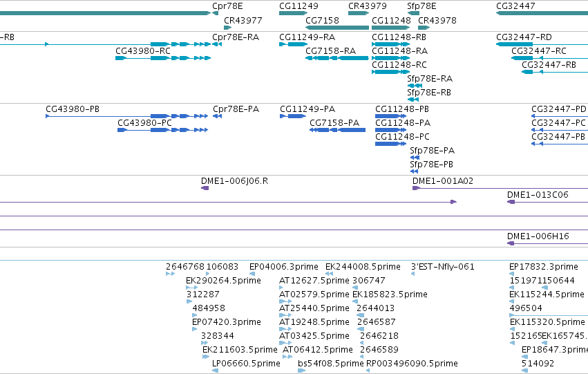This screenshot has height=374, width=588.
Task: Select EST 306747
Action: (x=355, y=288)
